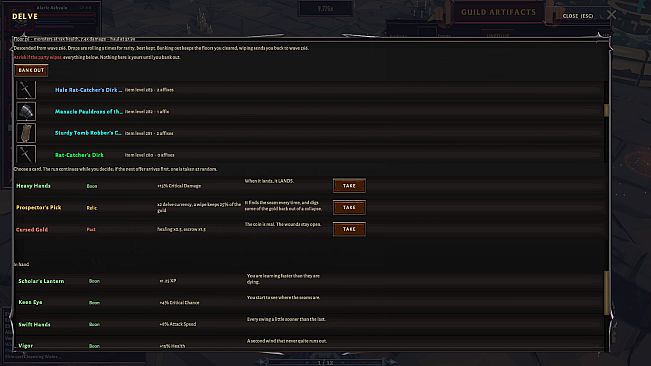Viewport: 651px width, 366px height.
Task: Click the Boon type label for Heavy Hands
Action: point(92,186)
